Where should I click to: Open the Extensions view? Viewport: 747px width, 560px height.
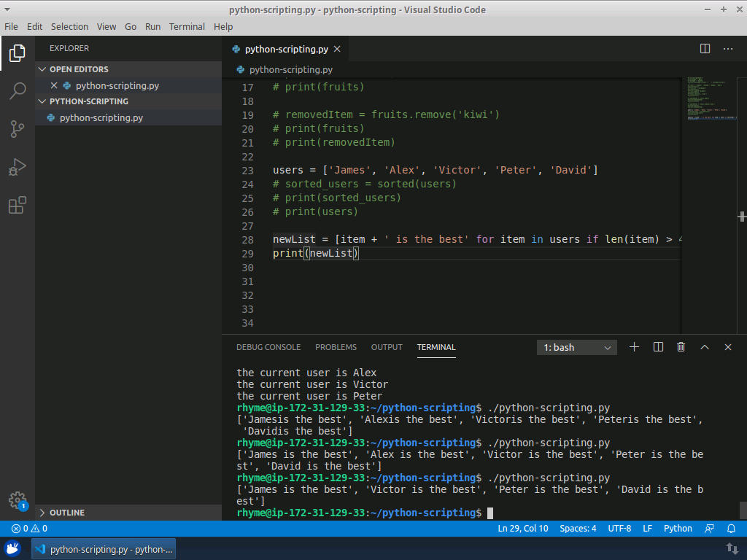point(18,206)
